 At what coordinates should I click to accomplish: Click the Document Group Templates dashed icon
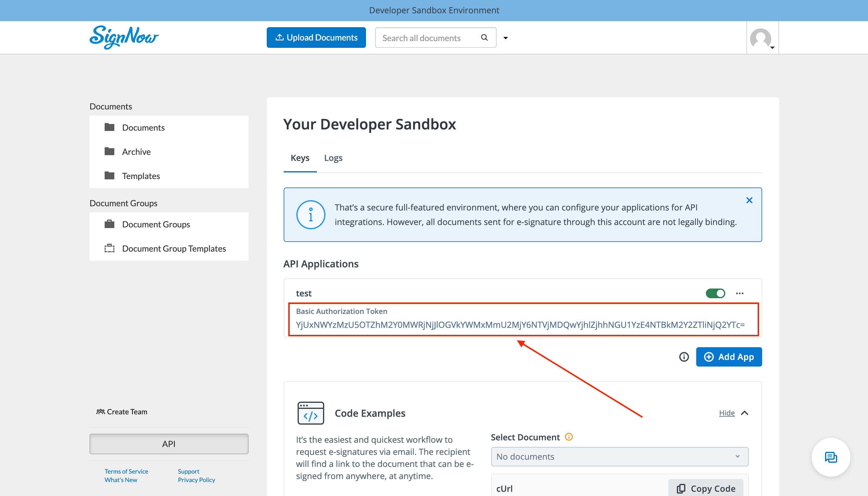click(x=109, y=248)
